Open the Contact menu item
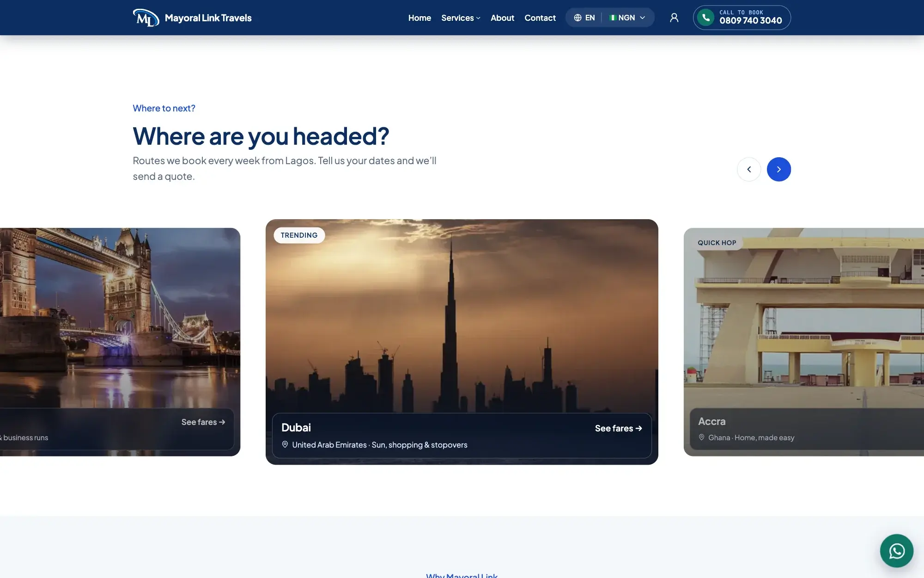The width and height of the screenshot is (924, 578). [540, 18]
